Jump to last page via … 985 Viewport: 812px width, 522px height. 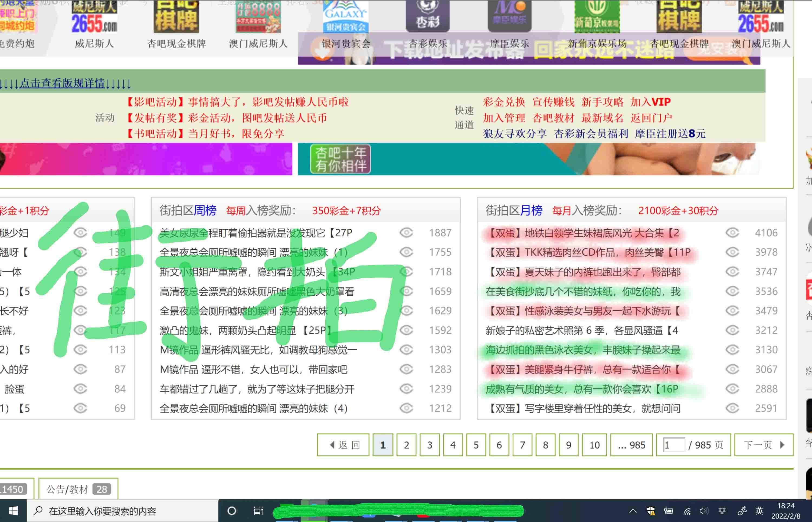point(631,445)
